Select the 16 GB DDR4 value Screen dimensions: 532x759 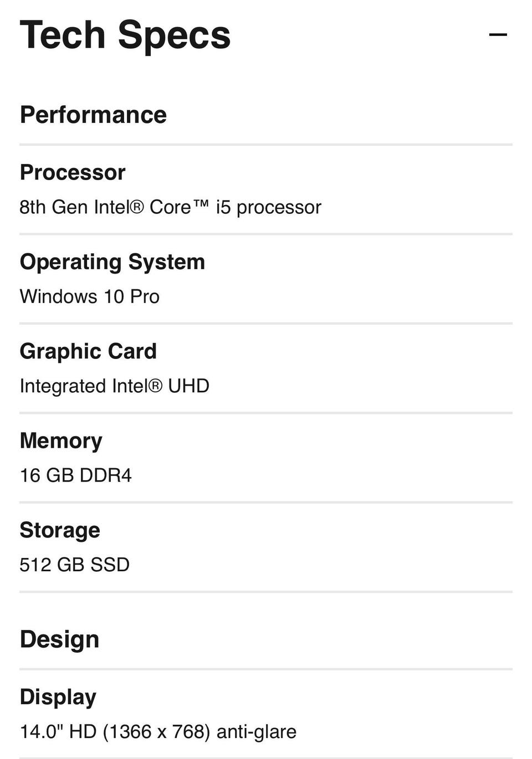[x=76, y=475]
